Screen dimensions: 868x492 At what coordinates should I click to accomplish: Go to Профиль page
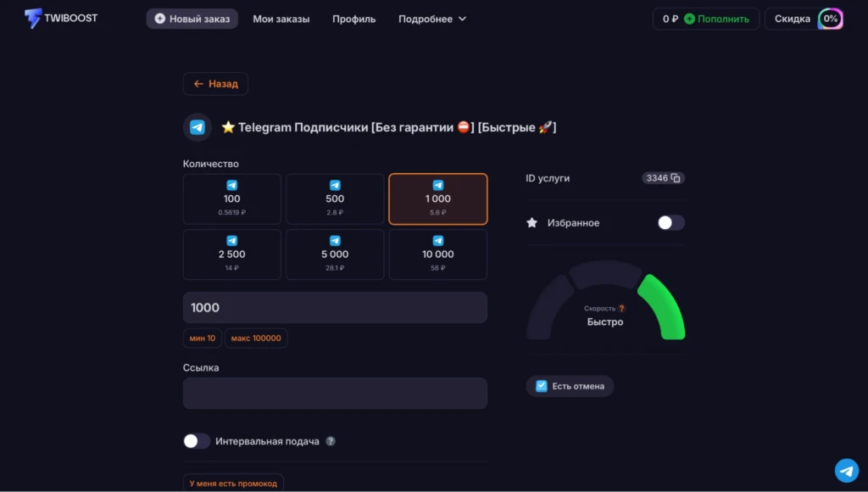pyautogui.click(x=353, y=19)
